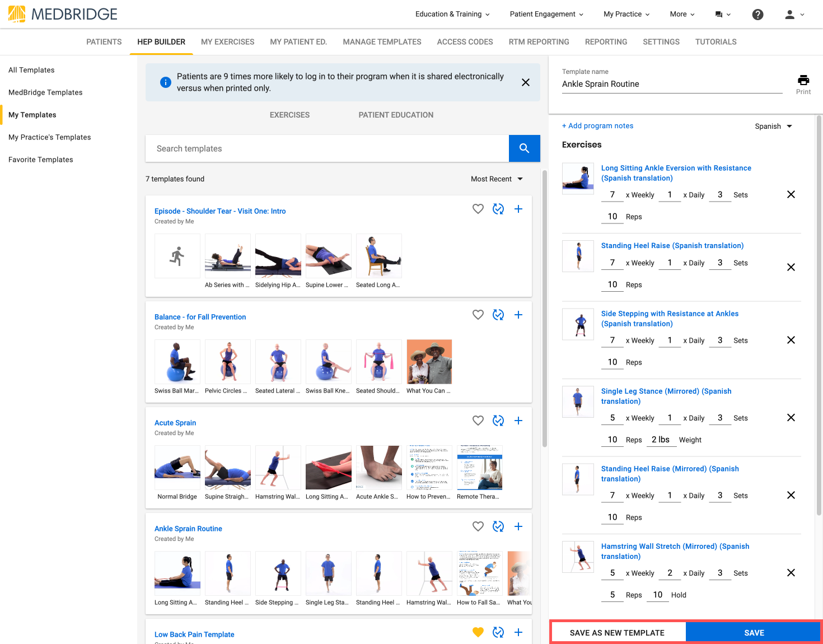Unfavorite the Low Back Pain Template
The width and height of the screenshot is (823, 644).
[478, 632]
